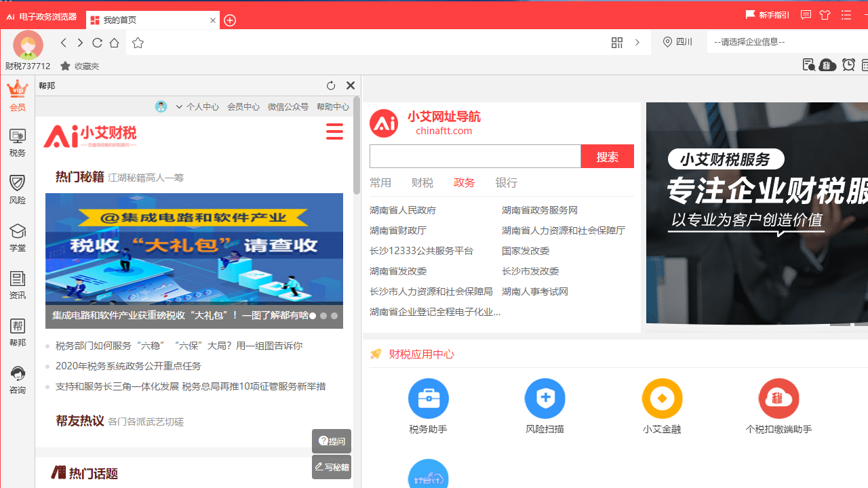Click the 学堂 graduation cap icon
Image resolution: width=868 pixels, height=488 pixels.
coord(17,237)
